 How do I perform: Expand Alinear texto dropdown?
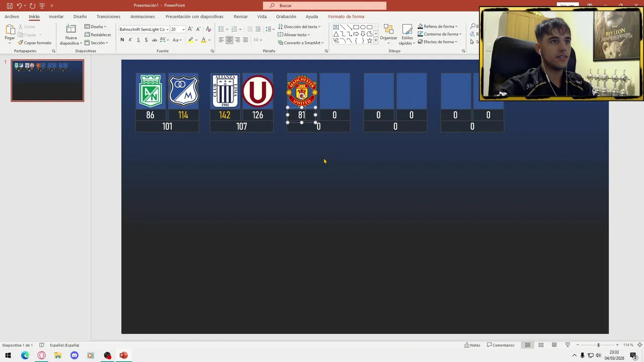coord(294,35)
